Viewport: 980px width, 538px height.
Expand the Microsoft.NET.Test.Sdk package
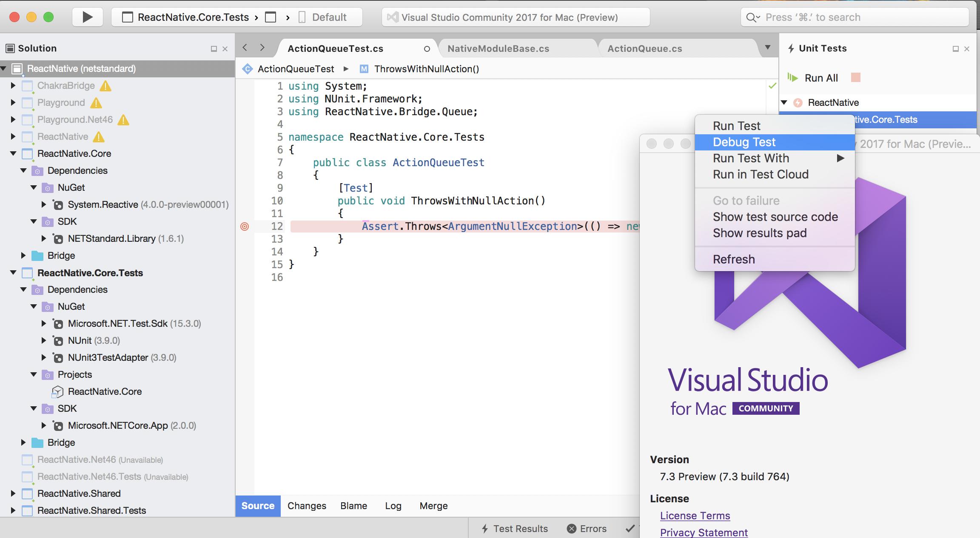point(43,324)
